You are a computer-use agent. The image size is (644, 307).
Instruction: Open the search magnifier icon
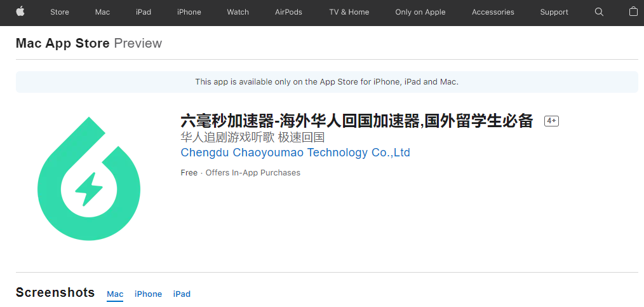point(599,12)
